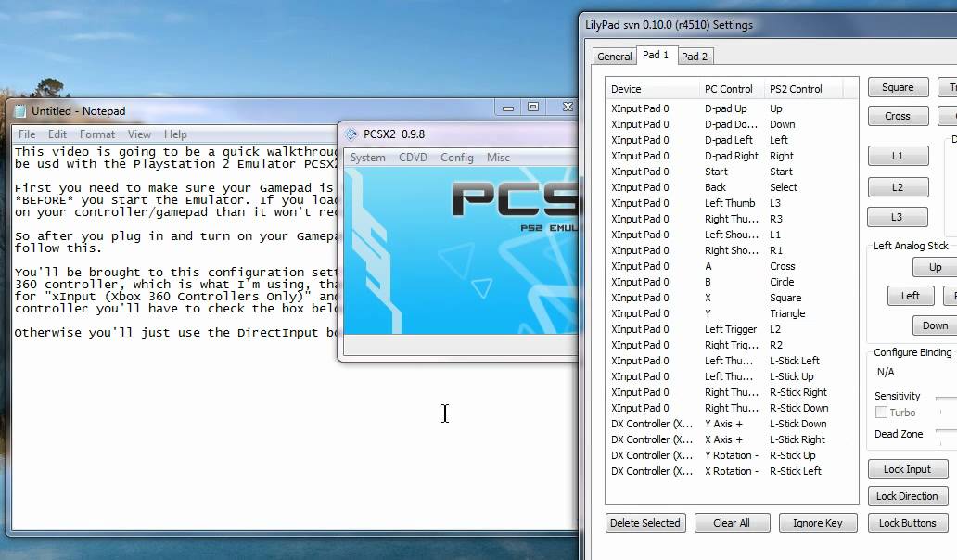Image resolution: width=957 pixels, height=560 pixels.
Task: Select the B to Circle binding row
Action: 731,283
